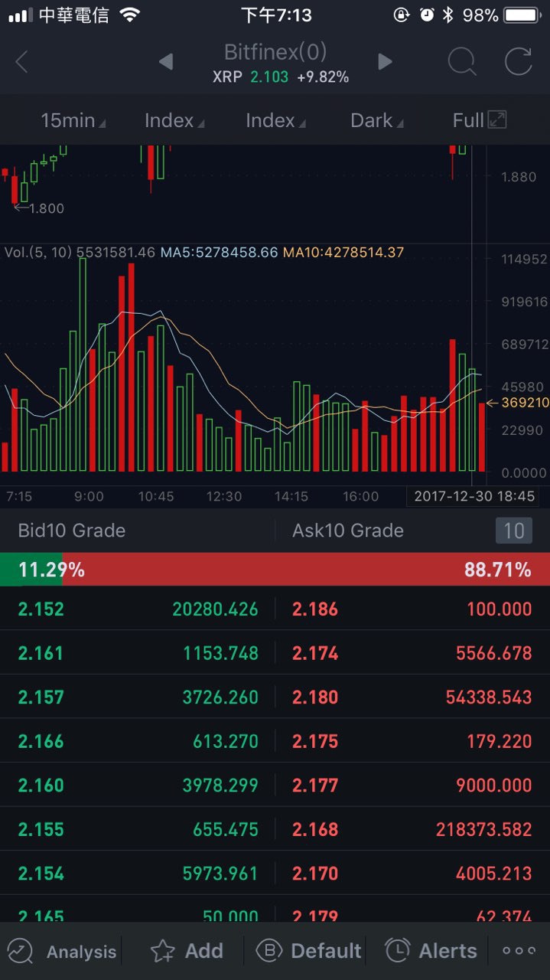Switch to previous exchange with left triangle
This screenshot has height=980, width=550.
coord(165,62)
